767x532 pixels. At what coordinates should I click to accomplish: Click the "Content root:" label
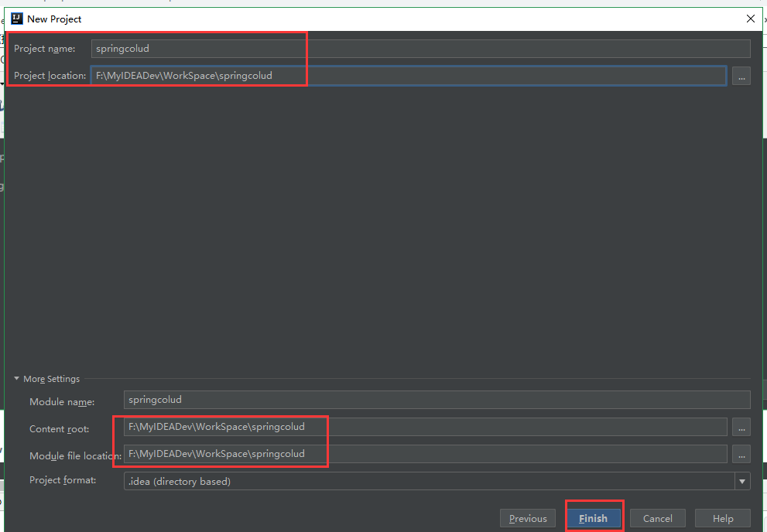coord(59,429)
